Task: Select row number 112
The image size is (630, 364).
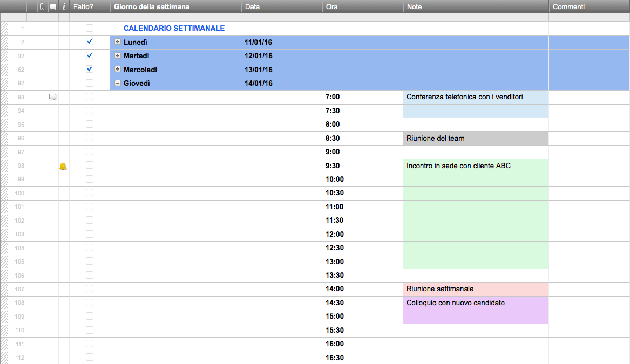Action: click(x=19, y=358)
